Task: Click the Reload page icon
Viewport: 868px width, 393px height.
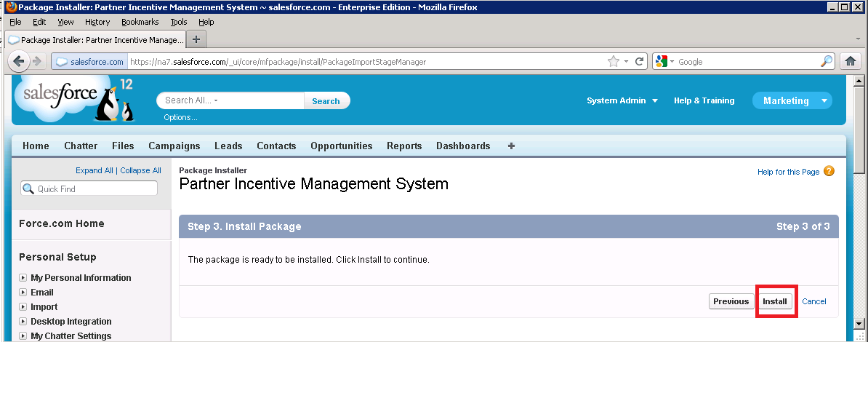Action: (640, 62)
